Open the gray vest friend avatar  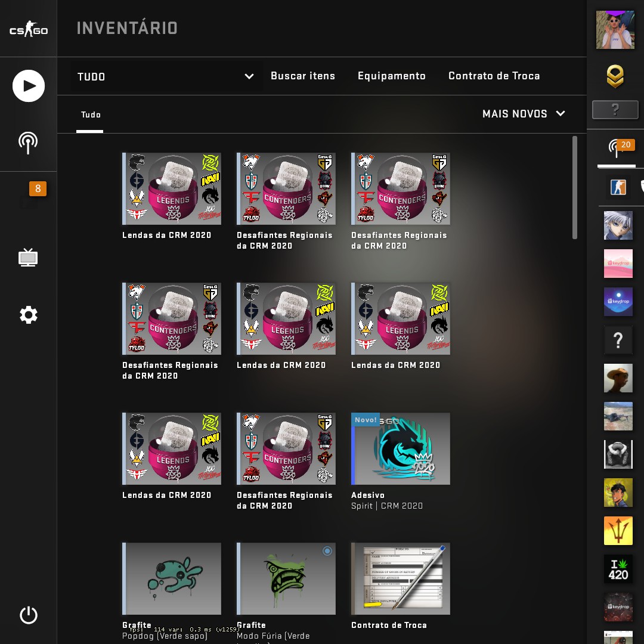(x=618, y=454)
